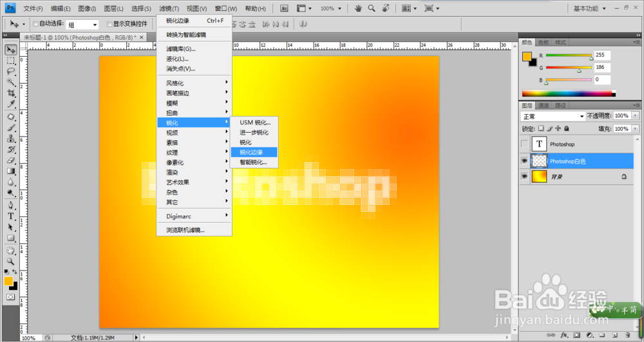The width and height of the screenshot is (644, 342).
Task: Select the Hand tool in the toolbox
Action: 11,251
